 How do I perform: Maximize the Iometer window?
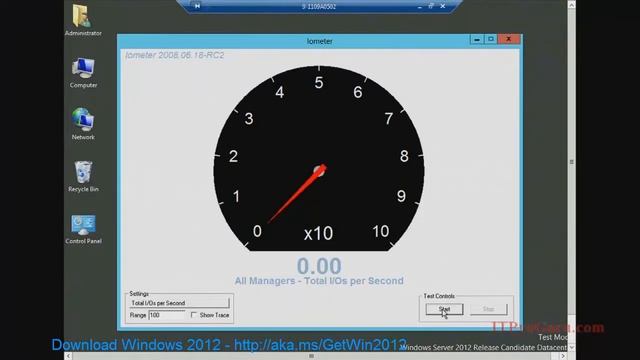click(491, 39)
